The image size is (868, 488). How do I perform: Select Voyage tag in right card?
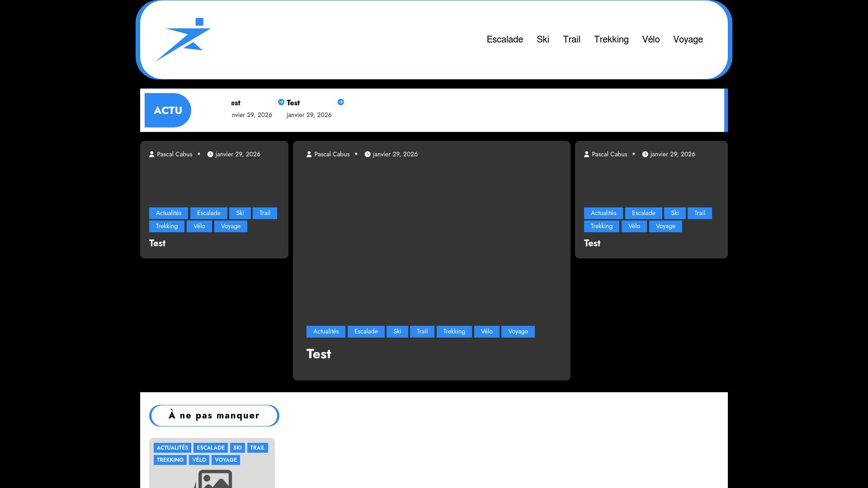tap(665, 226)
